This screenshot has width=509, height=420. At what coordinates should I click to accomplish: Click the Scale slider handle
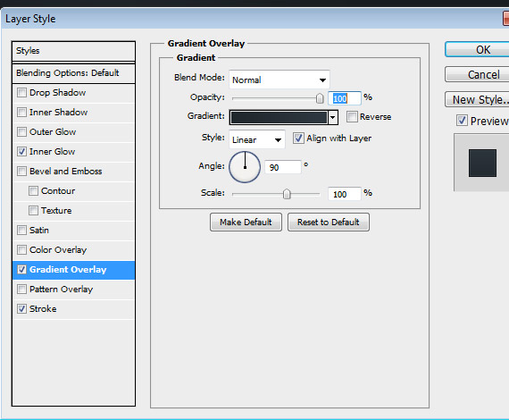[x=287, y=194]
